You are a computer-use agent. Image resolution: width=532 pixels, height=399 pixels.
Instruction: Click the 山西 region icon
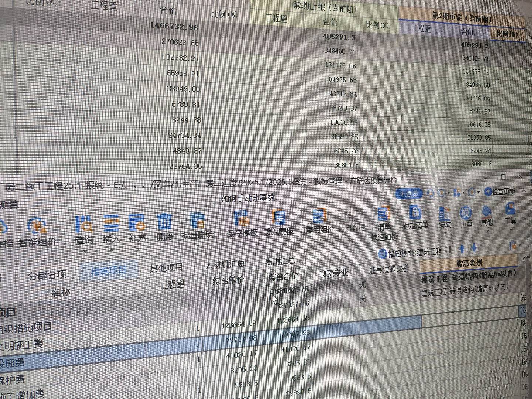(466, 213)
